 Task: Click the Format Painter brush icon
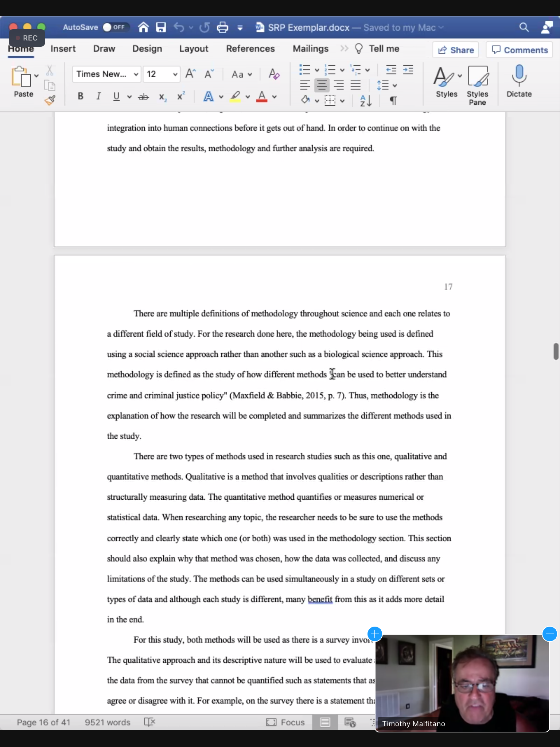(50, 100)
